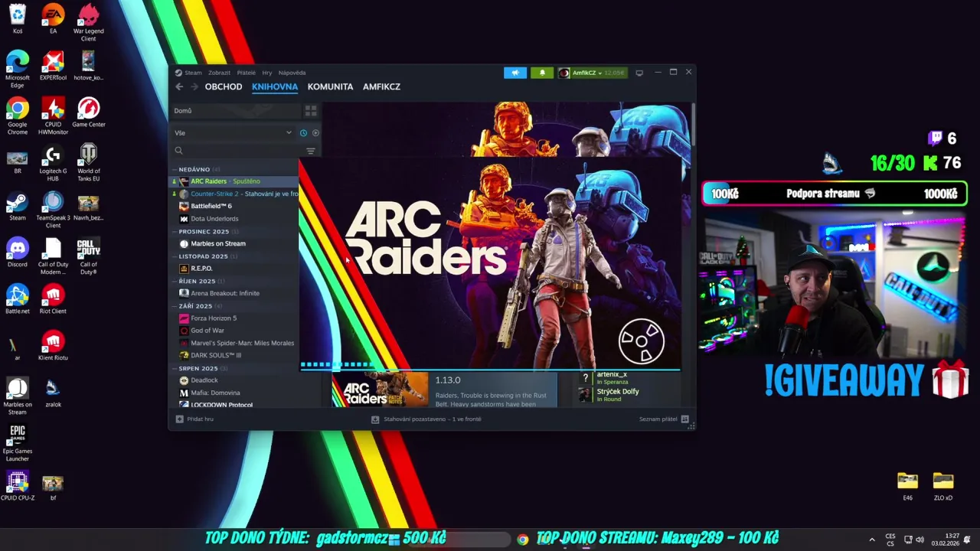Open War Legend Client desktop shortcut
The height and width of the screenshot is (551, 980).
pos(88,22)
